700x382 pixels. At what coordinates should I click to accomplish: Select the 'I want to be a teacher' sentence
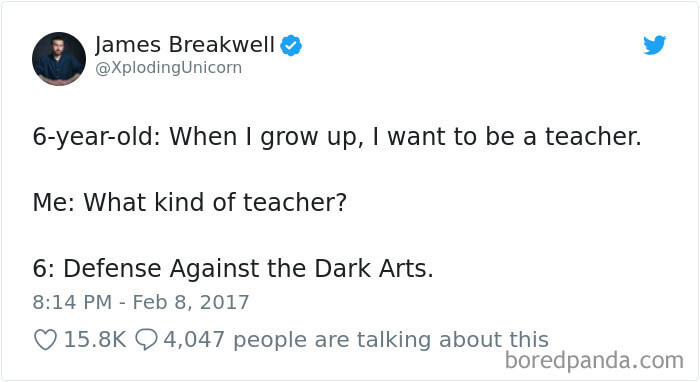[x=506, y=137]
